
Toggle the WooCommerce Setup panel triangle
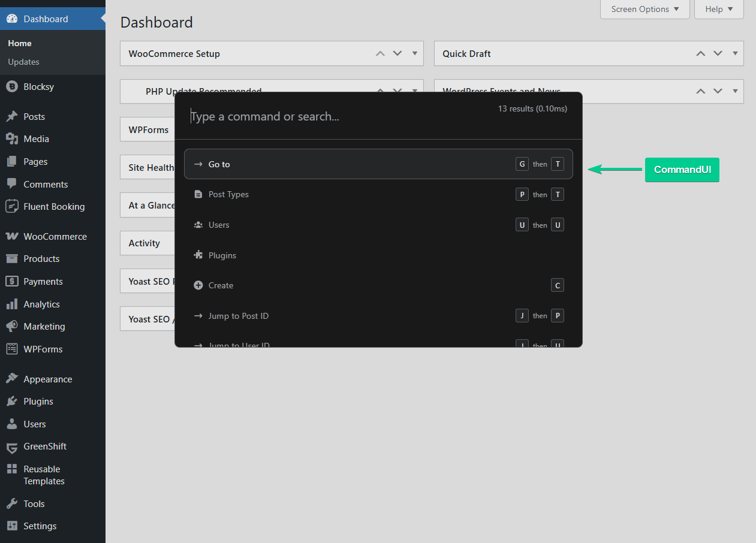415,53
